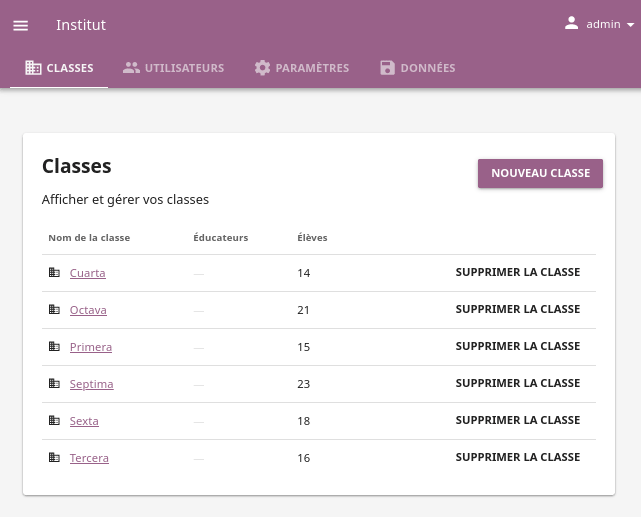Viewport: 641px width, 517px height.
Task: Open the Tercera class link
Action: point(89,458)
